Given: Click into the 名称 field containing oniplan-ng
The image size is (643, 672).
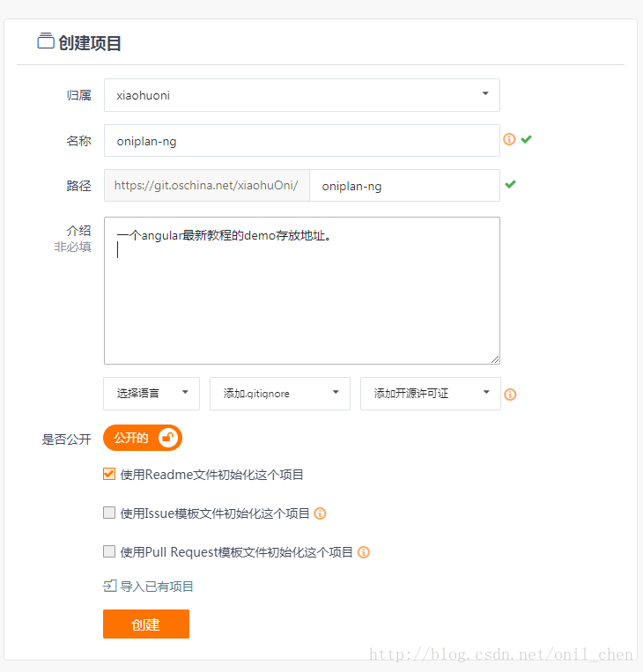Looking at the screenshot, I should coord(302,141).
